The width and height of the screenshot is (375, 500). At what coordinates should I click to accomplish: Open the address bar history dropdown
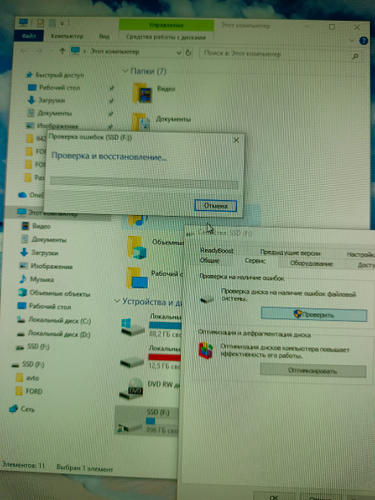pos(179,53)
